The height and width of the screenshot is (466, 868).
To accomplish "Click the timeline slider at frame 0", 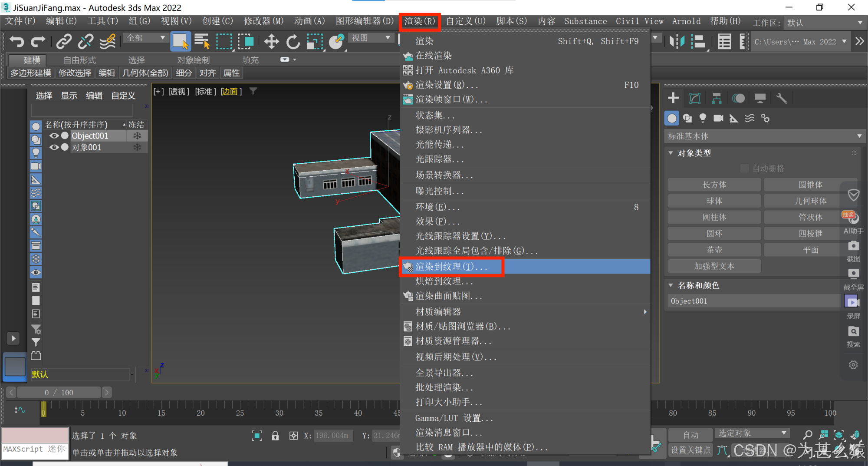I will point(43,409).
